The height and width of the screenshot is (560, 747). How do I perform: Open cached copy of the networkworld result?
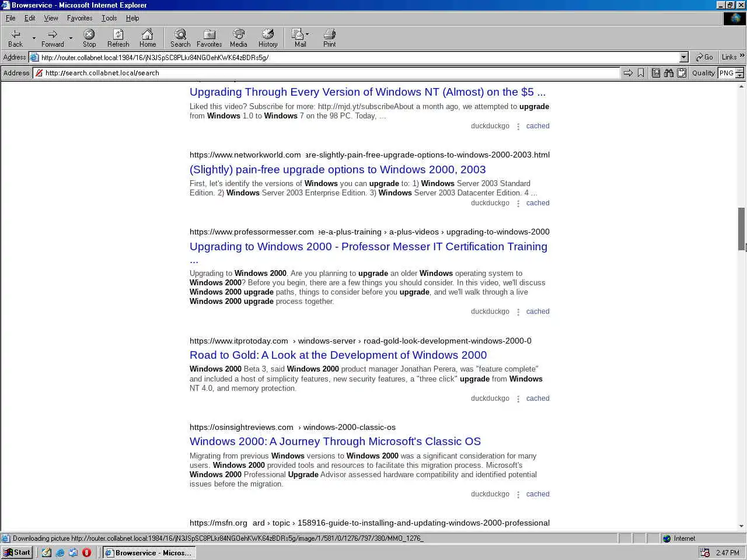click(x=537, y=203)
